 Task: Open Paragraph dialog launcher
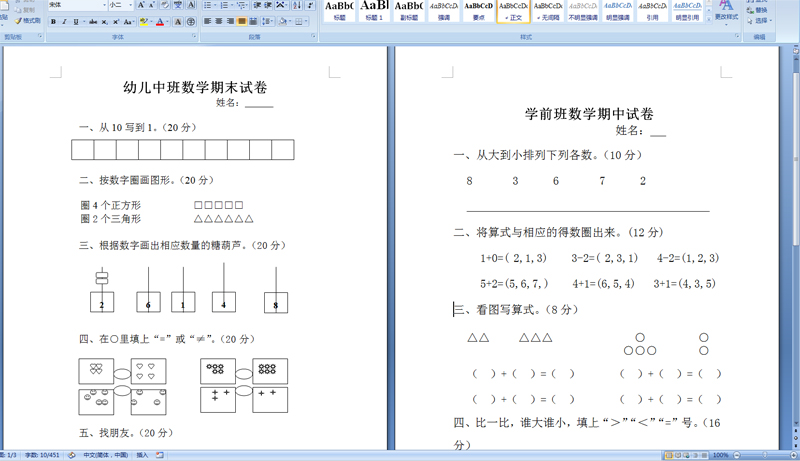click(313, 36)
